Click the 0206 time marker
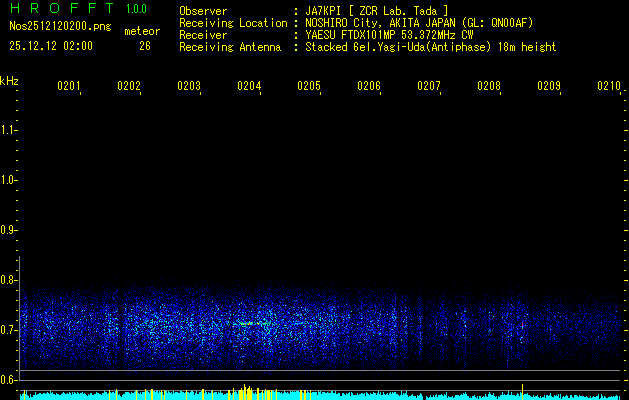Screen dimensions: 629x400 coord(369,86)
